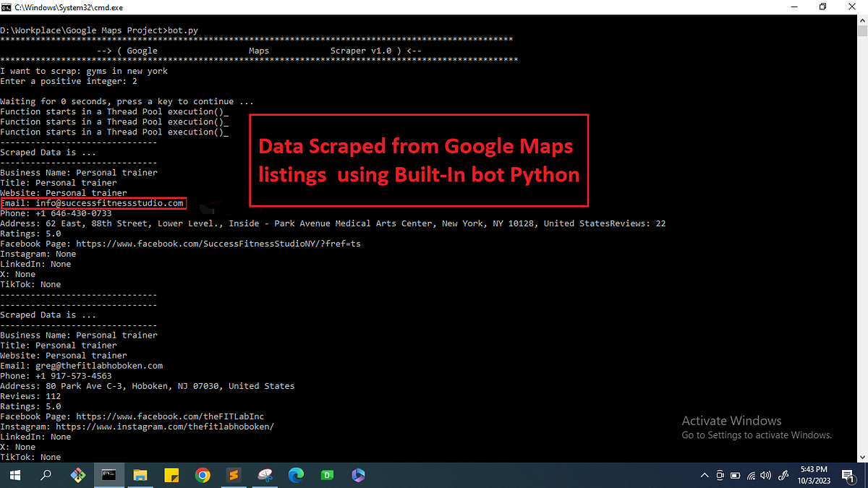Expand hidden icons in the system tray

[x=705, y=475]
